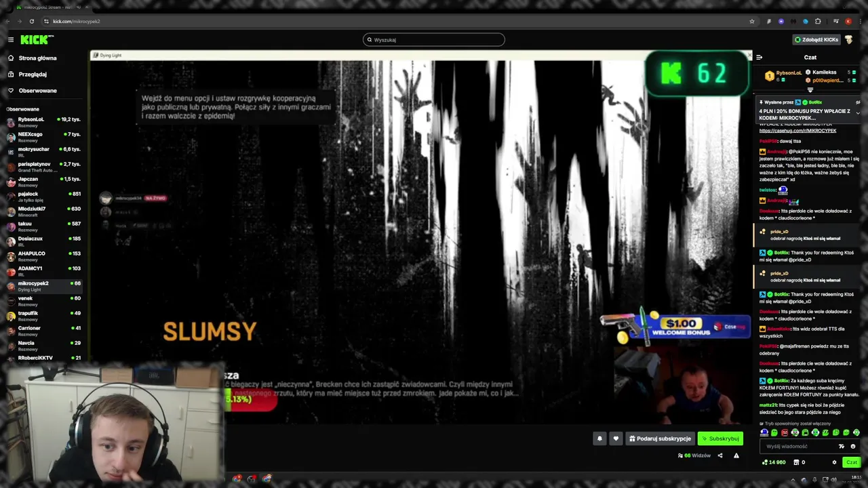Screen dimensions: 868x488
Task: Click the green Subskrybuj button
Action: point(720,439)
